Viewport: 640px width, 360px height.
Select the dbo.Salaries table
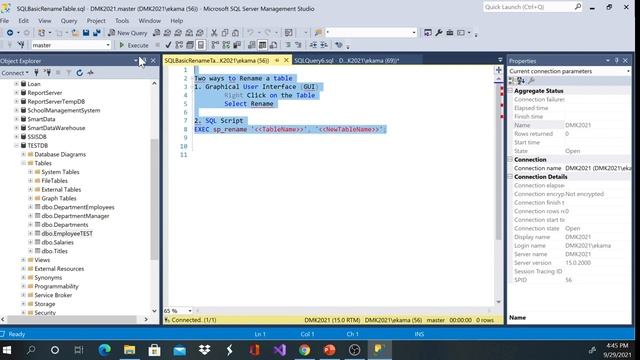click(x=57, y=242)
